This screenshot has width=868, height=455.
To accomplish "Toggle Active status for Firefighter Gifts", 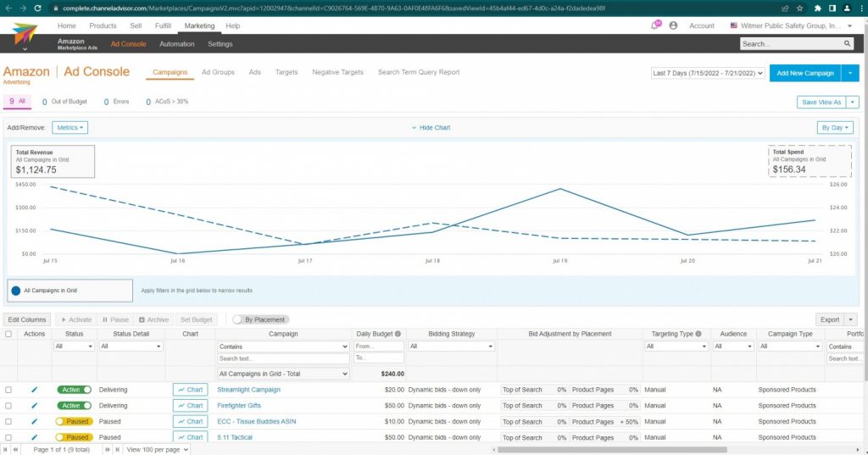I will (x=75, y=406).
